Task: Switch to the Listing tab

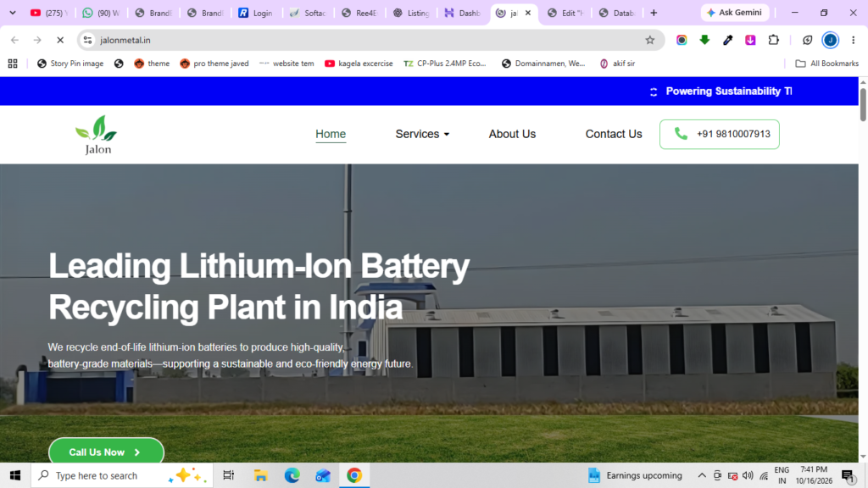Action: click(411, 13)
